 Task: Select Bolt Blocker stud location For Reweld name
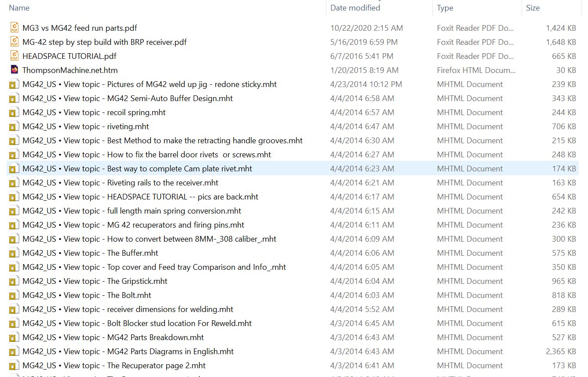[x=137, y=323]
